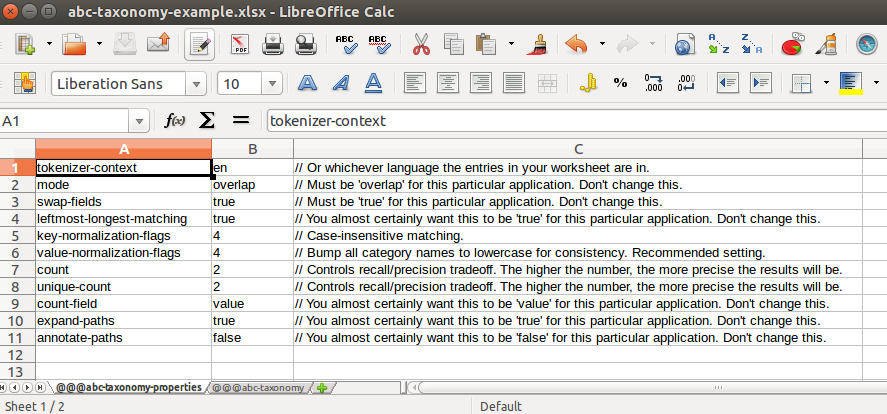This screenshot has width=887, height=414.
Task: Apply Percent number format
Action: [x=621, y=84]
